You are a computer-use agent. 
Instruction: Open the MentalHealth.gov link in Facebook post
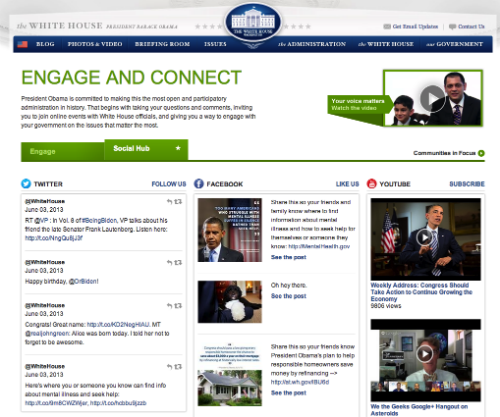click(319, 246)
